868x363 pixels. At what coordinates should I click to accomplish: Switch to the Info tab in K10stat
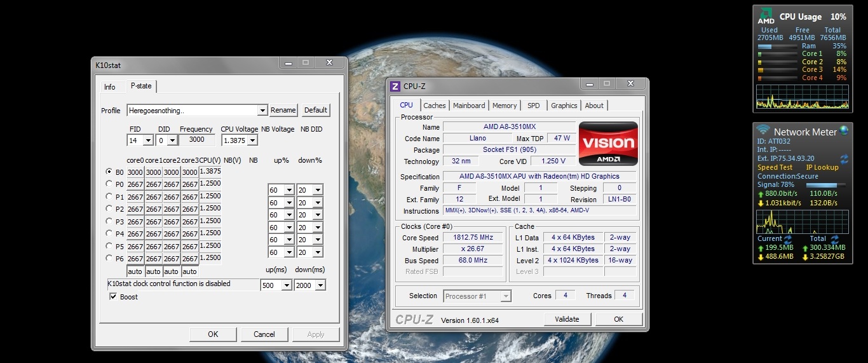tap(110, 86)
